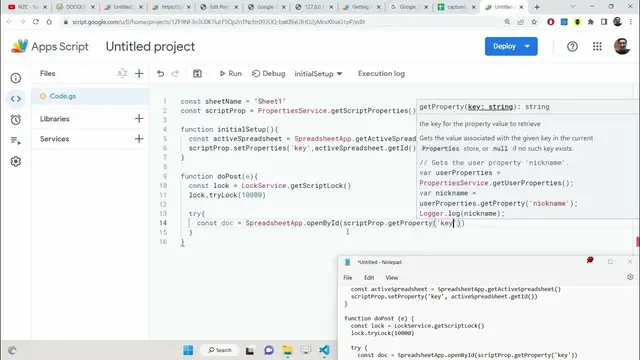Click the Files panel heading
The image size is (640, 360).
47,73
